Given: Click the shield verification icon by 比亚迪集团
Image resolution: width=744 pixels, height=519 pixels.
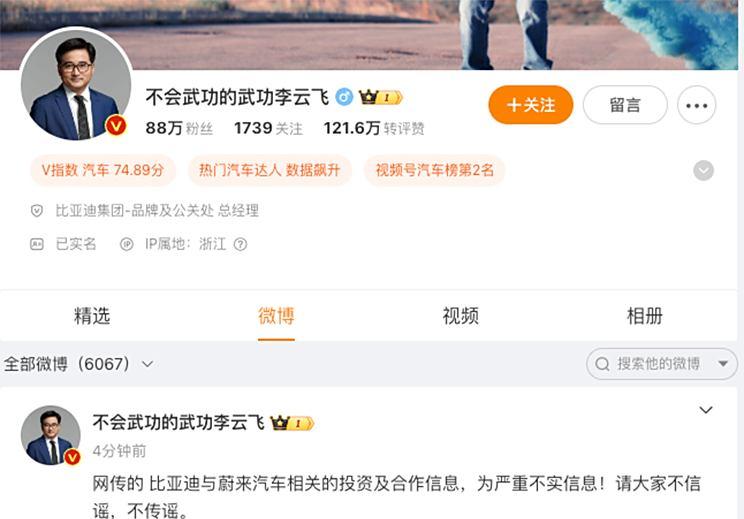Looking at the screenshot, I should [x=37, y=211].
